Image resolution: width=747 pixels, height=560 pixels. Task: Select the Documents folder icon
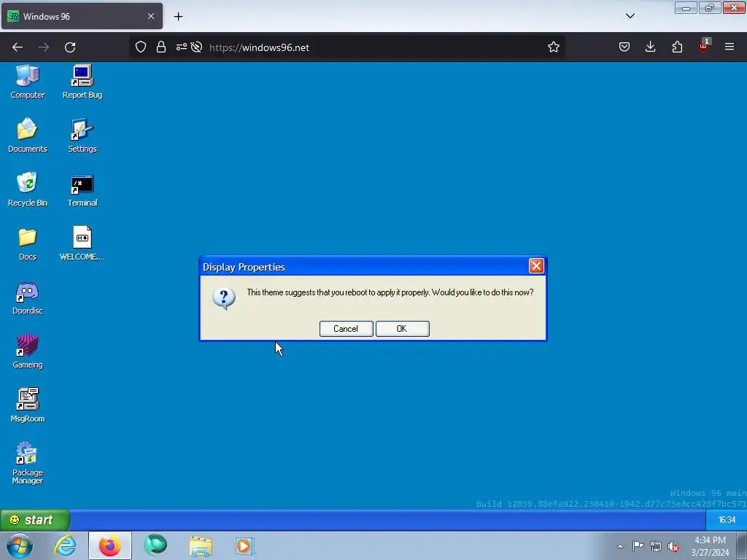point(28,136)
